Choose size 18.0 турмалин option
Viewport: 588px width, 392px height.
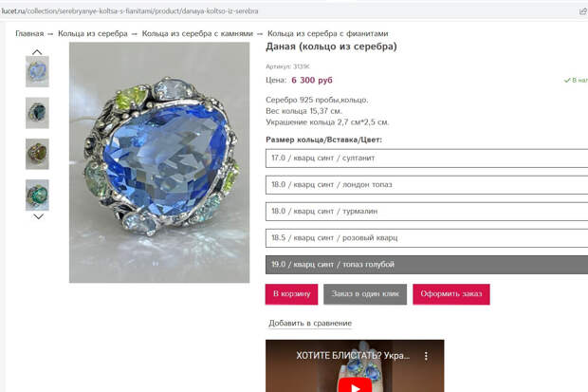point(427,212)
